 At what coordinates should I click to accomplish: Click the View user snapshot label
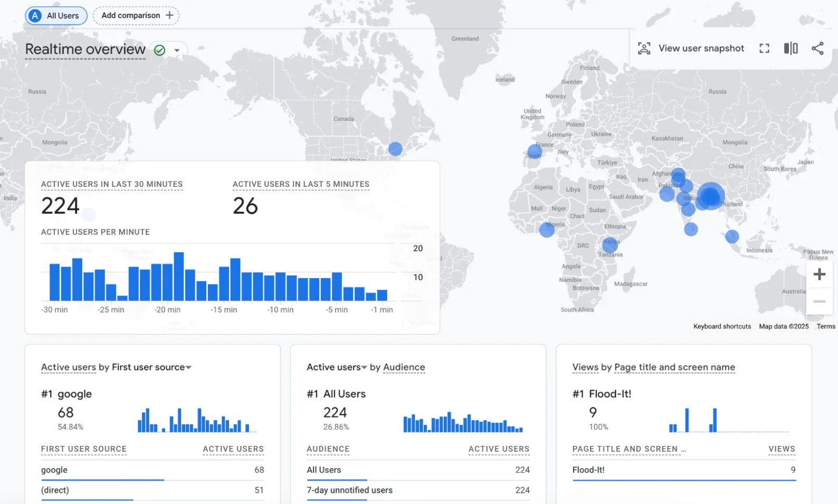701,49
